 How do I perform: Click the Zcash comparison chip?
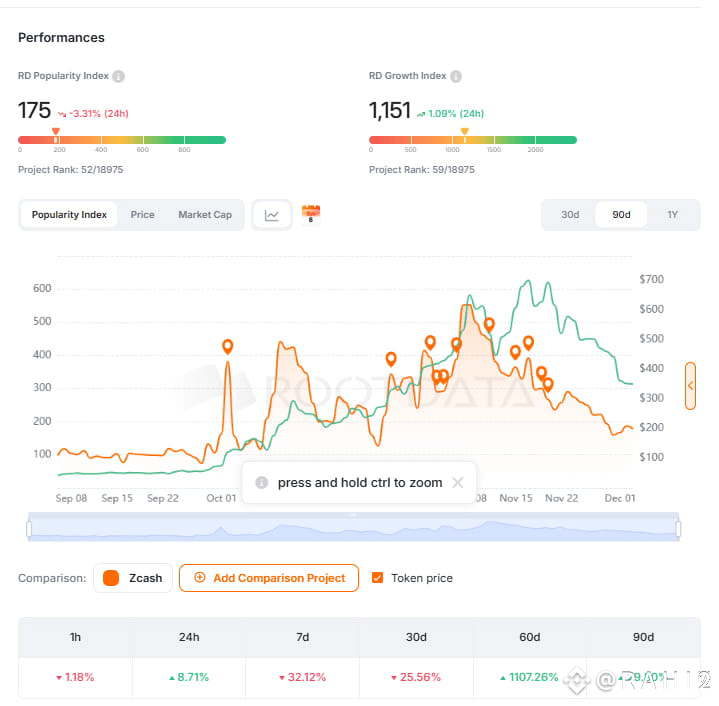pos(133,578)
